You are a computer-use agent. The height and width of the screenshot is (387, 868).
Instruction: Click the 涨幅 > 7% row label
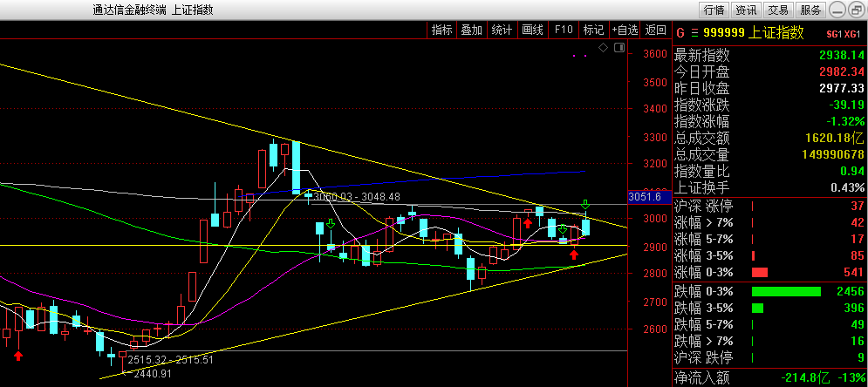704,223
